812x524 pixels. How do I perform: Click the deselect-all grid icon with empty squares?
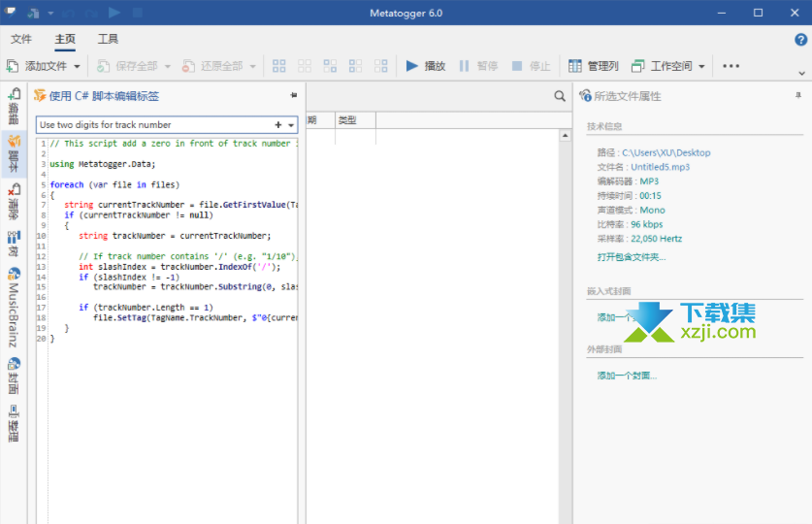(305, 66)
